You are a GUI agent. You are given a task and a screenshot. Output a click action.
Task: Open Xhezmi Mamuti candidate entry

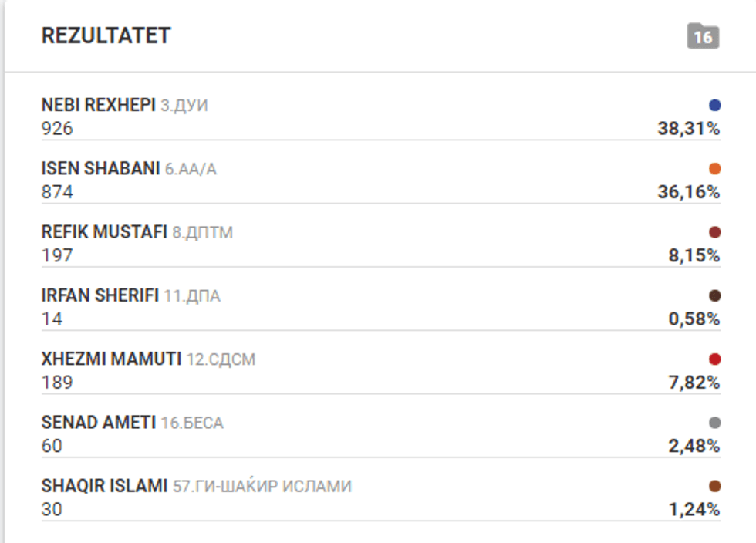click(x=111, y=359)
